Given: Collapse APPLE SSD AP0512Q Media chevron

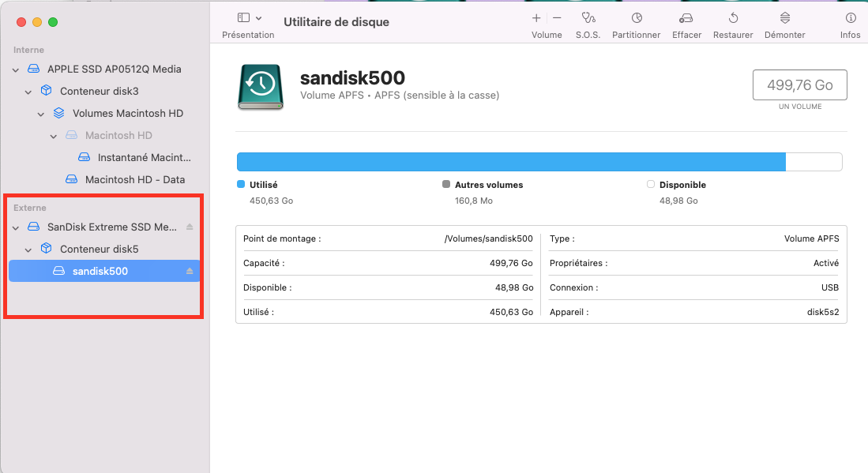Looking at the screenshot, I should point(16,69).
